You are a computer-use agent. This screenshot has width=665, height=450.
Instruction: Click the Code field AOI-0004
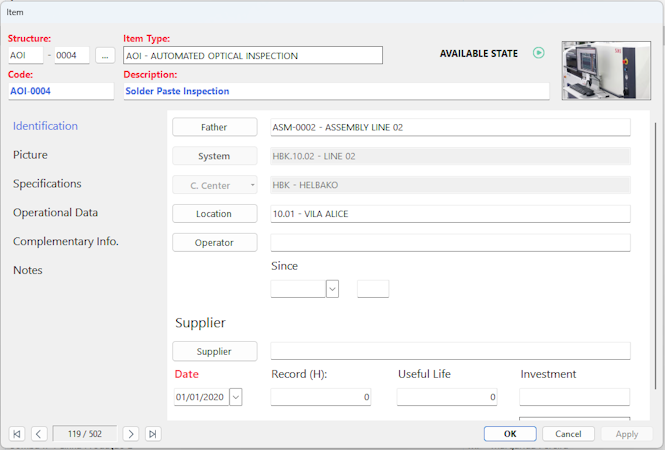tap(61, 91)
